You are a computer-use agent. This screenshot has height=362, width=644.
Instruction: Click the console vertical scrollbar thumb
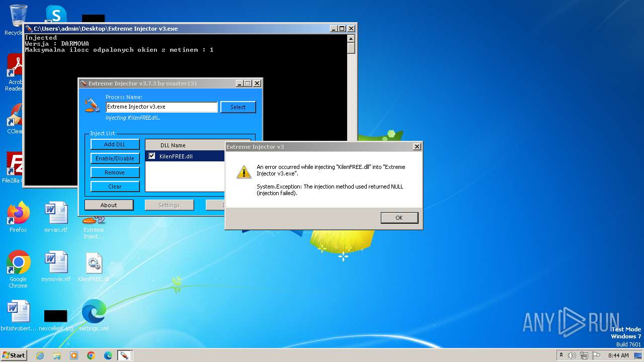tap(351, 48)
